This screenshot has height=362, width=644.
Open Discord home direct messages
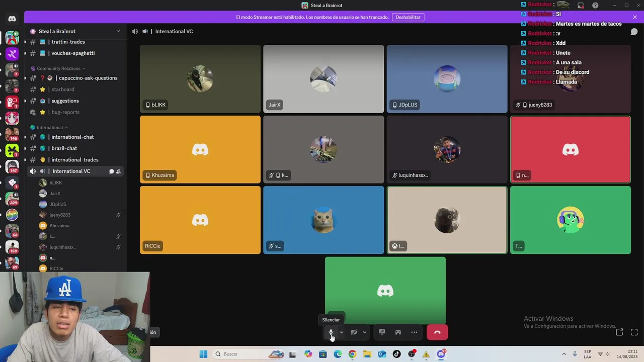tap(12, 19)
